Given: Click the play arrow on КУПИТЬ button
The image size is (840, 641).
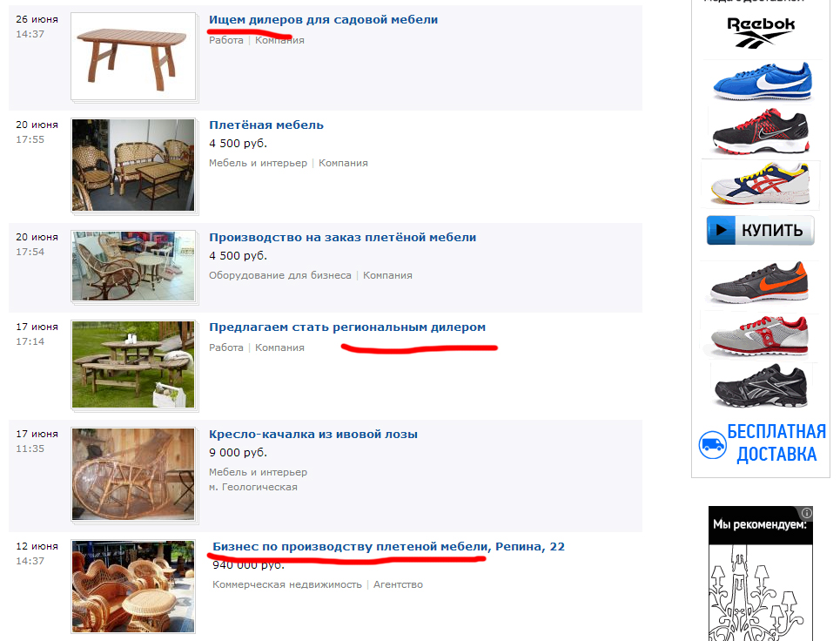Looking at the screenshot, I should (x=721, y=231).
